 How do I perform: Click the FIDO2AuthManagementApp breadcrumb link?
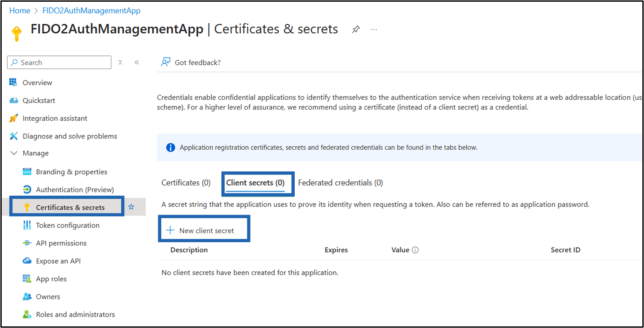click(x=91, y=11)
